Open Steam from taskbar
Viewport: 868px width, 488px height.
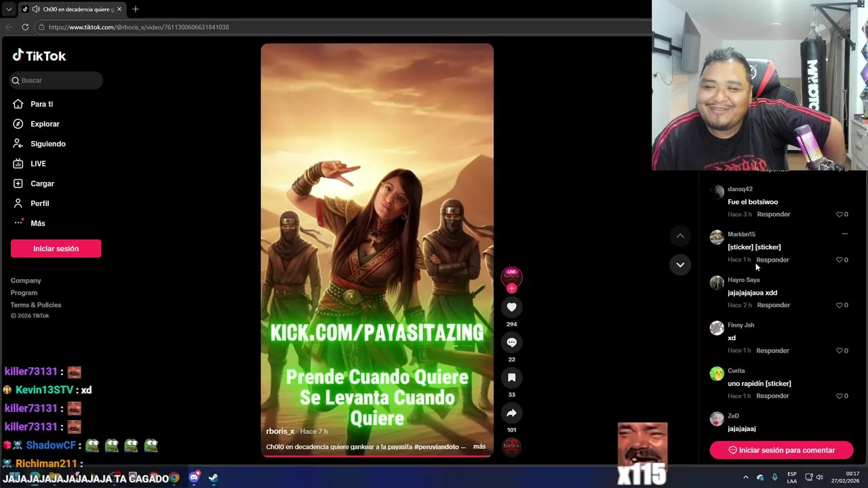click(213, 477)
